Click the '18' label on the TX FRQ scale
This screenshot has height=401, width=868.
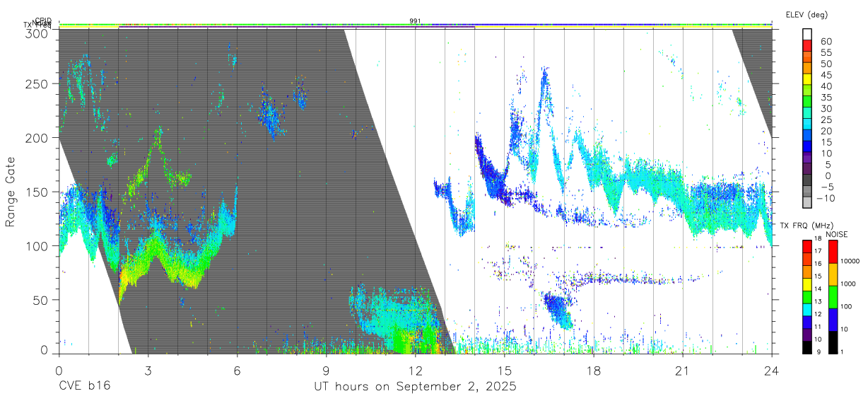(x=818, y=238)
